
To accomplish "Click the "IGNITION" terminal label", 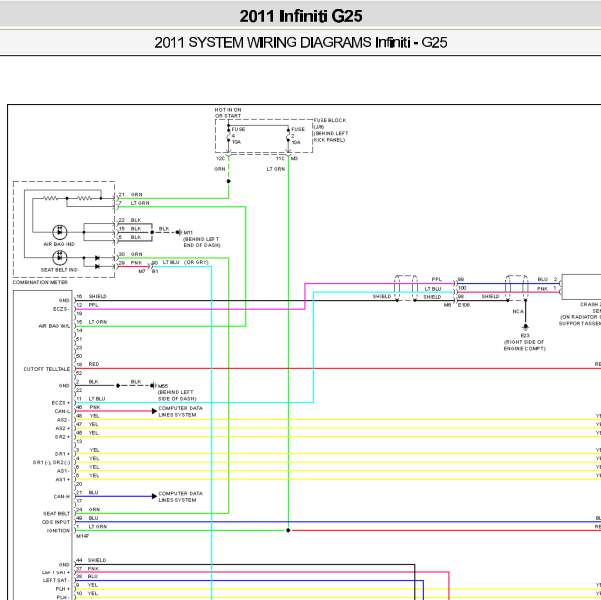I will point(58,531).
